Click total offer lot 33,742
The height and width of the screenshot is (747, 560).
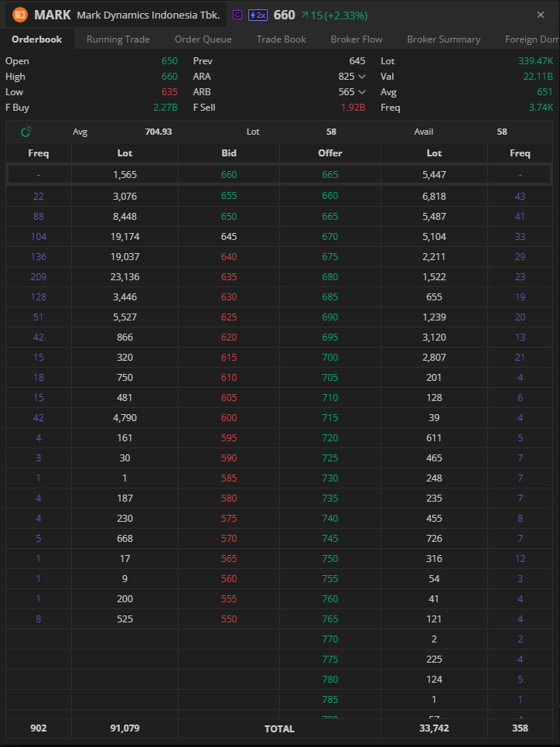click(434, 728)
